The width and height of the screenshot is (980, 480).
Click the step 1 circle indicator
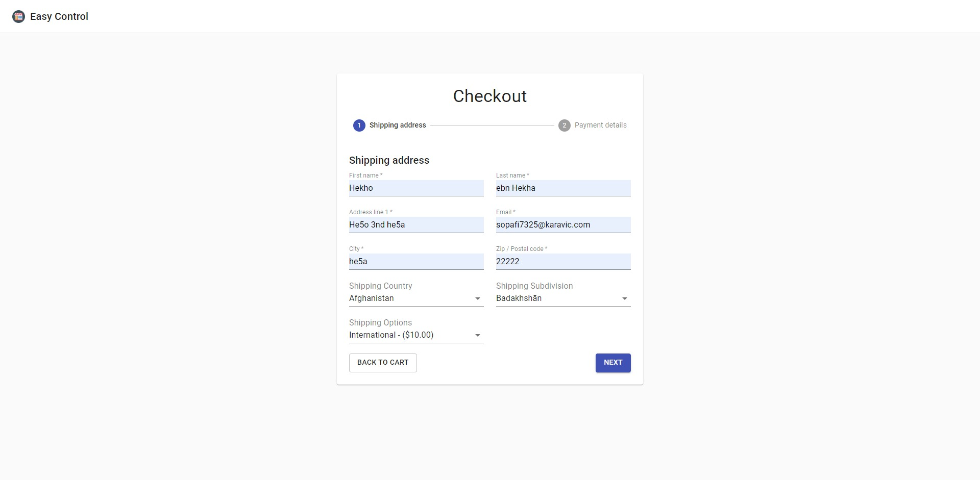[x=359, y=125]
